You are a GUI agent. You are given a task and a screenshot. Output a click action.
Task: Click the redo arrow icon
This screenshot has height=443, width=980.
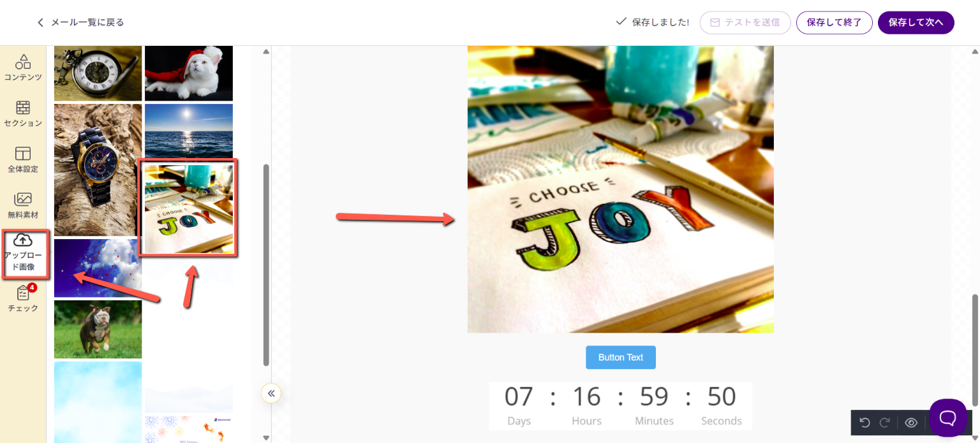pyautogui.click(x=885, y=423)
